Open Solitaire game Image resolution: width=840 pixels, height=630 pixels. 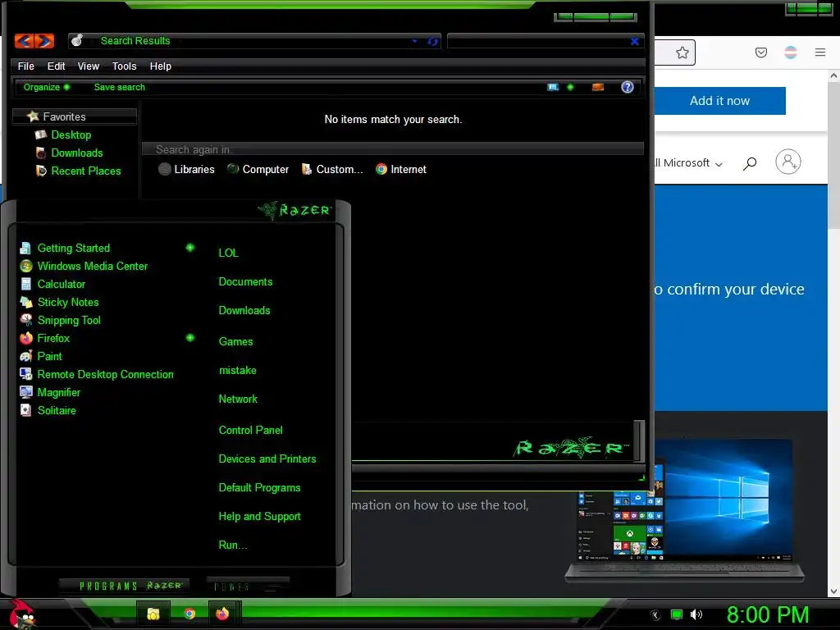tap(57, 410)
